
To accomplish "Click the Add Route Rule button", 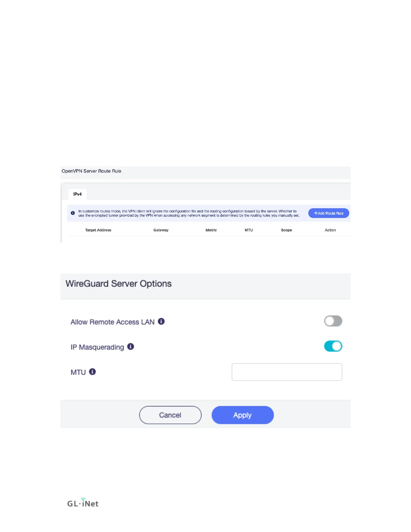I will (x=329, y=213).
